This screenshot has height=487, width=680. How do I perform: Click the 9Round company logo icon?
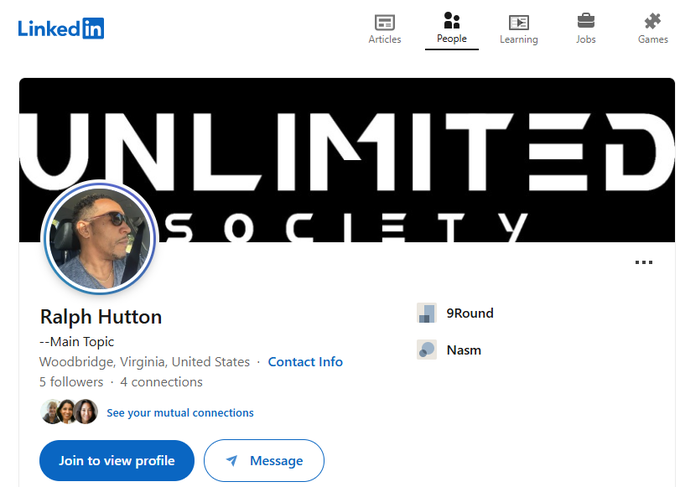[x=427, y=313]
